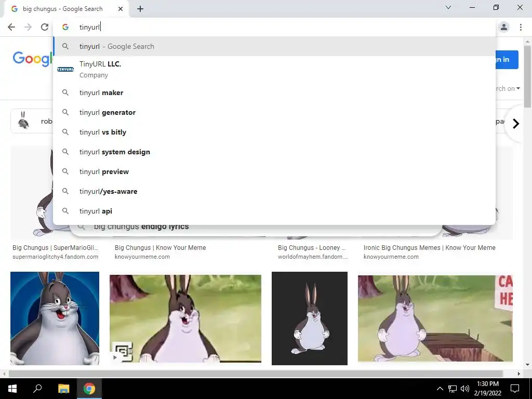Screen dimensions: 532x399
Task: Select the TinyURL LLC. Company suggestion
Action: [274, 69]
